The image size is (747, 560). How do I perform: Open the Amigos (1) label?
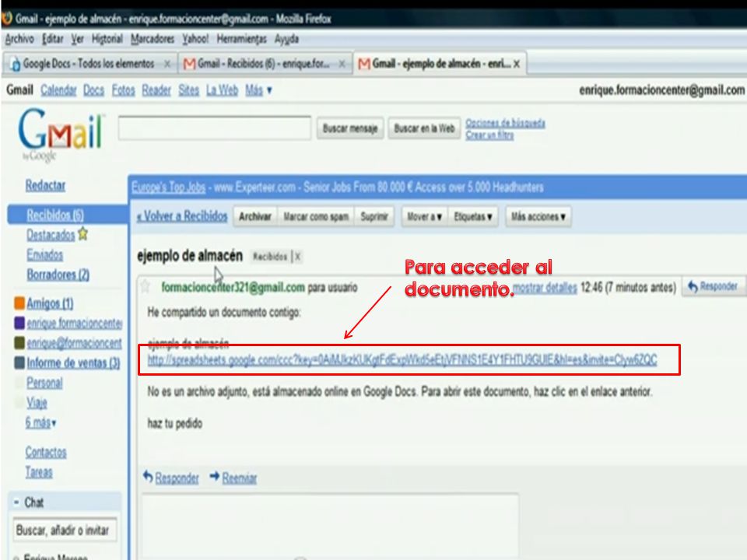(x=50, y=303)
